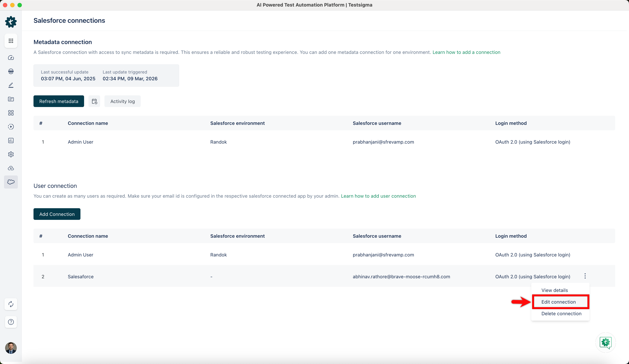Click Salesforce environment header in user table

[x=237, y=236]
